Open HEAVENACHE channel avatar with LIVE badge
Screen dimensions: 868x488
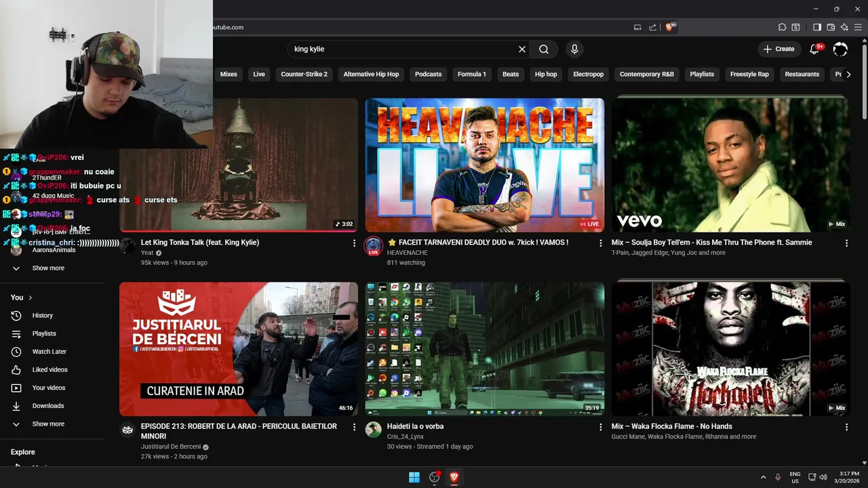coord(374,246)
